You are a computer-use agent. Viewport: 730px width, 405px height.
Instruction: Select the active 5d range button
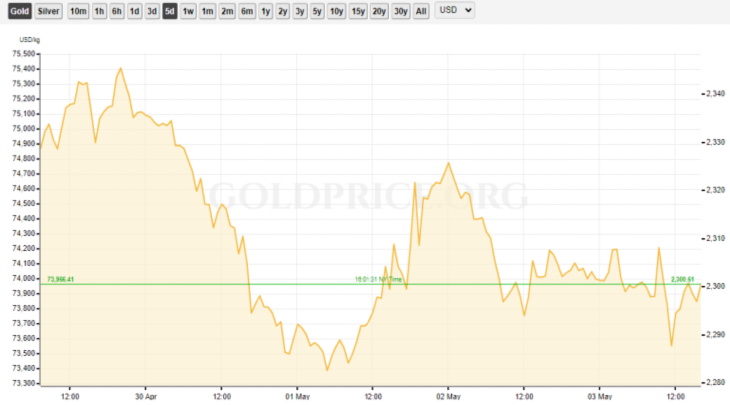pyautogui.click(x=169, y=11)
